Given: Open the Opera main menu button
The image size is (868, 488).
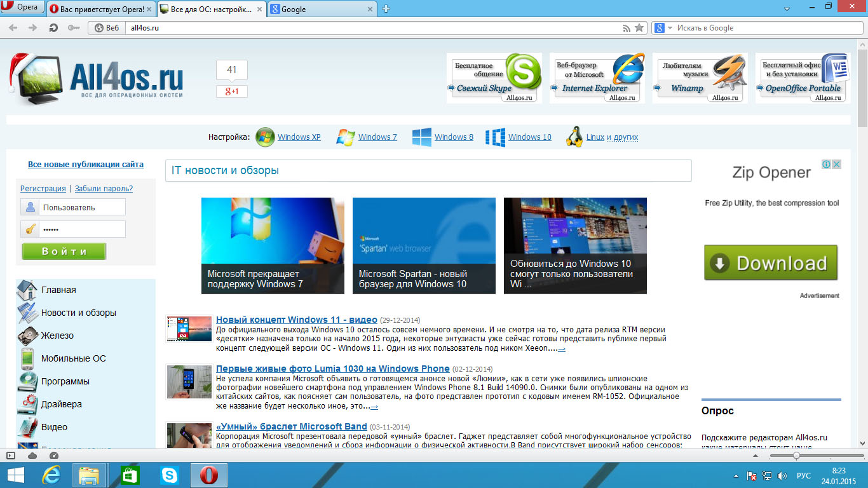Looking at the screenshot, I should tap(23, 8).
